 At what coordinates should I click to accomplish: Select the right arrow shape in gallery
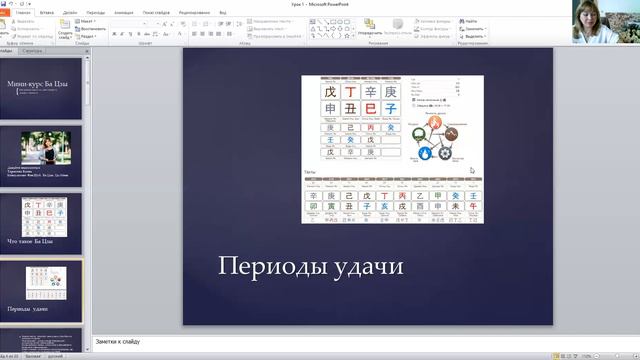pyautogui.click(x=333, y=29)
